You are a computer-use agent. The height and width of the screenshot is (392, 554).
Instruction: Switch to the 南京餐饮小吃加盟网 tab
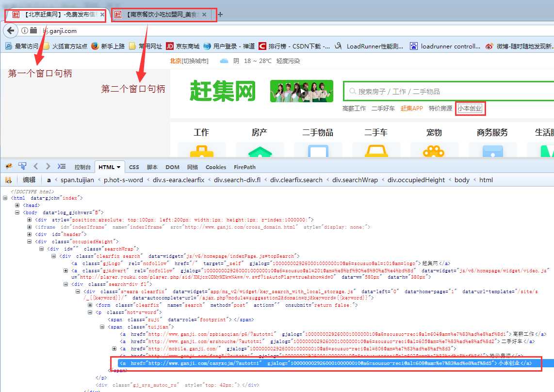click(x=161, y=15)
